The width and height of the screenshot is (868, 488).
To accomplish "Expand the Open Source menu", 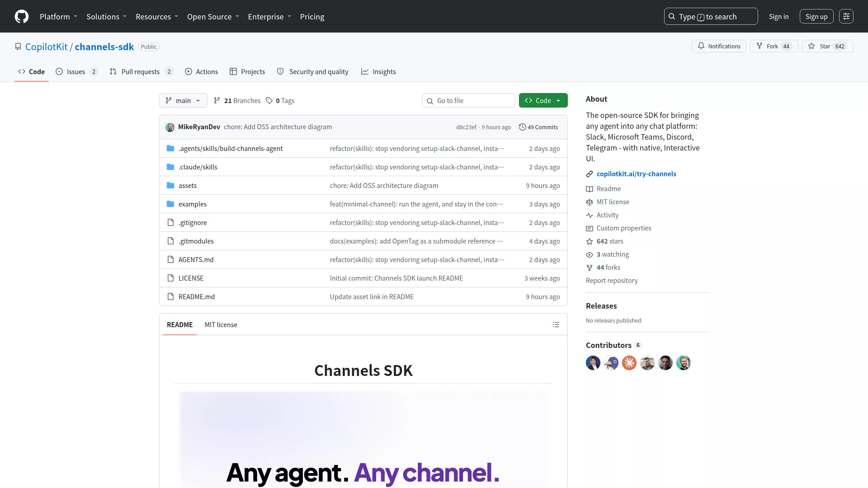I will click(x=213, y=17).
